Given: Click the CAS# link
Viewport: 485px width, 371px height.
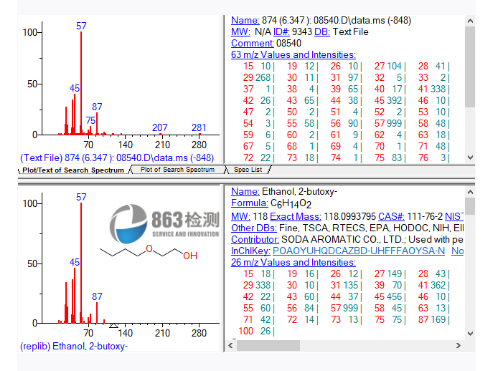Looking at the screenshot, I should coord(391,217).
